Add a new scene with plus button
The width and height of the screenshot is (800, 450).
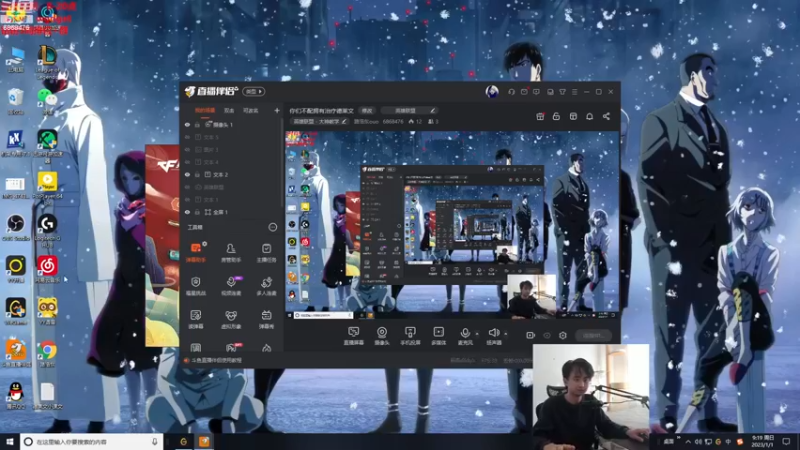click(277, 110)
